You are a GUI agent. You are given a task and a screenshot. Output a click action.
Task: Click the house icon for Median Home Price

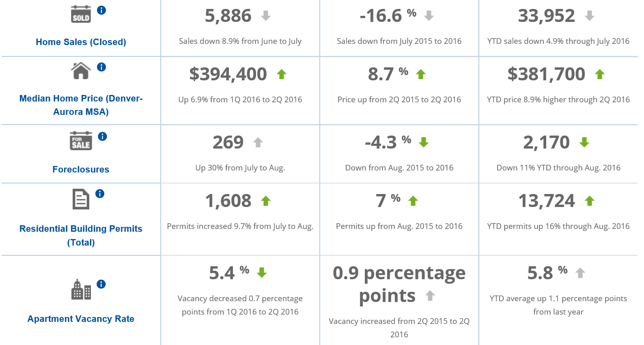click(x=81, y=71)
